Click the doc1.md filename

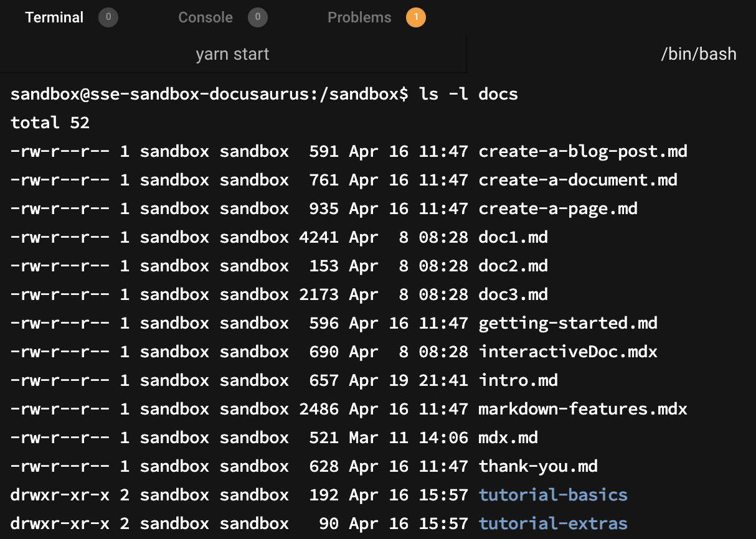coord(513,237)
